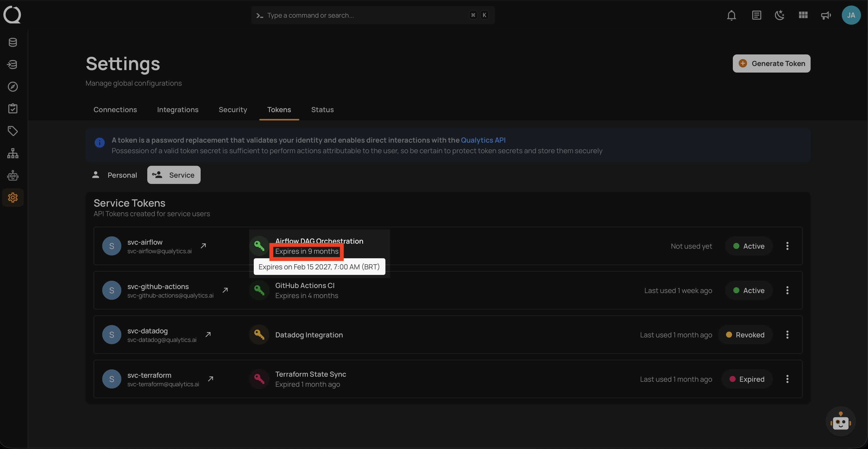The image size is (868, 449).
Task: Switch to the Security tab
Action: (233, 110)
